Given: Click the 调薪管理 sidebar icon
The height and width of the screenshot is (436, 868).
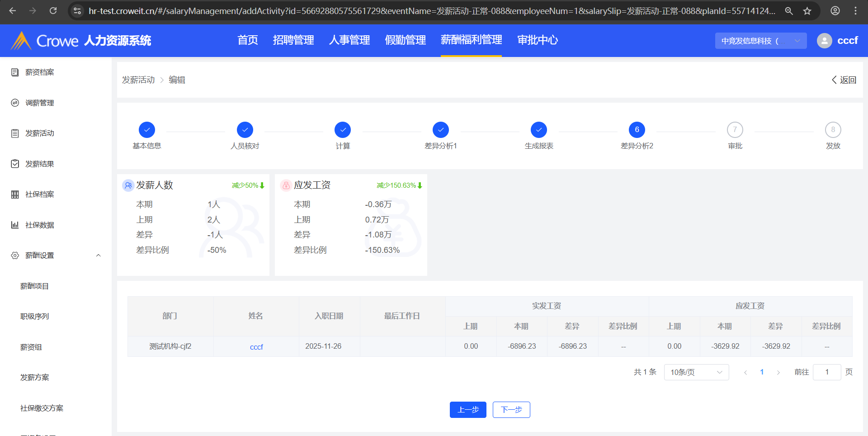Looking at the screenshot, I should (15, 103).
